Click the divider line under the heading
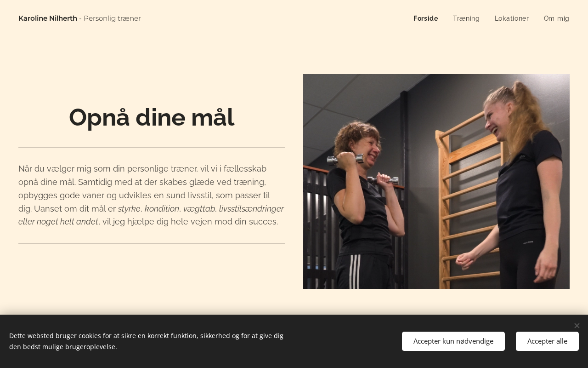Image resolution: width=588 pixels, height=368 pixels. [x=152, y=147]
